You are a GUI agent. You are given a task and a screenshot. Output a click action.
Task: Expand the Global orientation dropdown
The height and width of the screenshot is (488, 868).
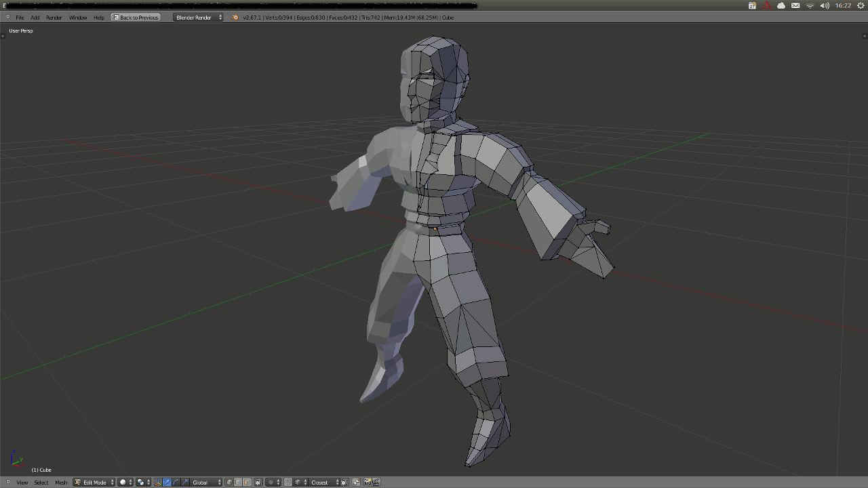point(206,483)
